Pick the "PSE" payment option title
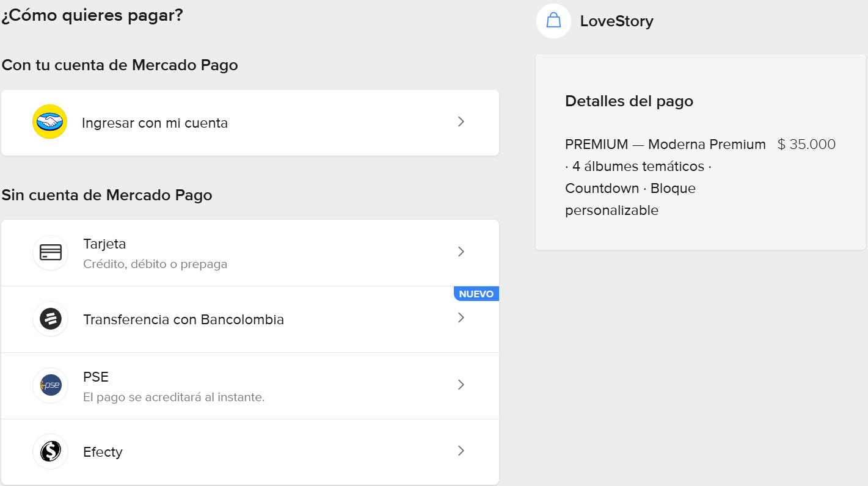This screenshot has height=486, width=868. pyautogui.click(x=96, y=377)
